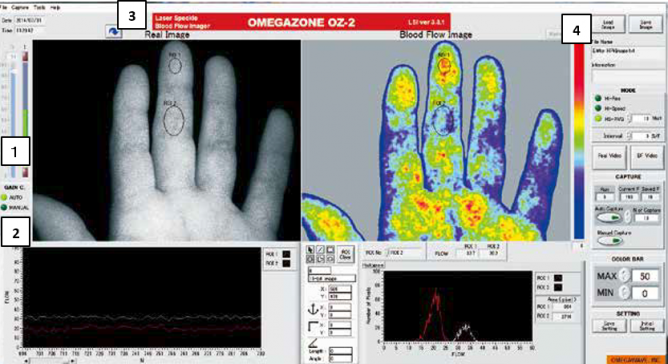Click the ROI Clear button

346,254
